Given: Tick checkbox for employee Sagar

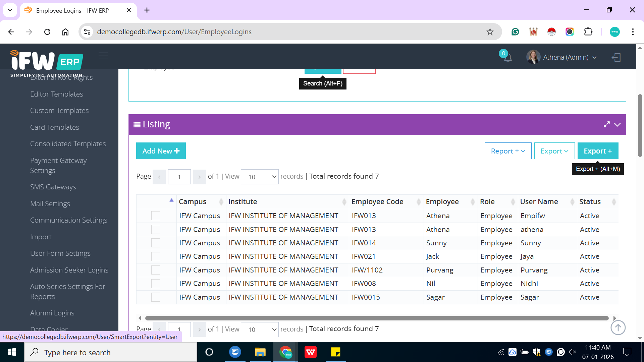Looking at the screenshot, I should [x=156, y=297].
